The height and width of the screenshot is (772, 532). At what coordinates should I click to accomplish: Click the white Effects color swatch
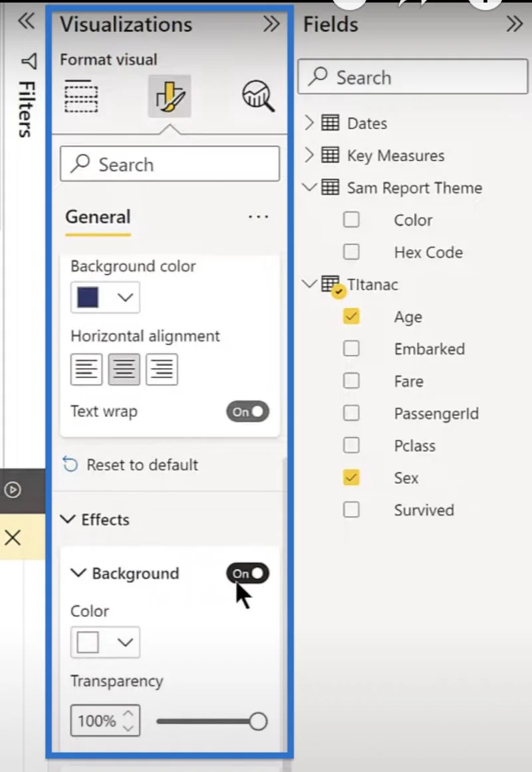[88, 642]
